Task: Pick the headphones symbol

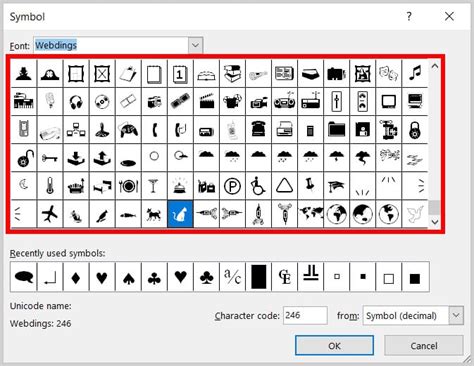Action: tap(76, 102)
